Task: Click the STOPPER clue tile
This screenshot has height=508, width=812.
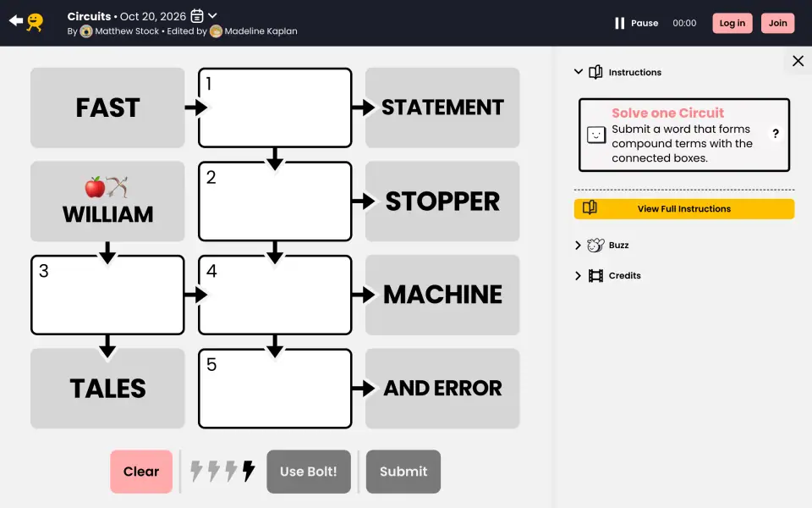Action: pyautogui.click(x=442, y=202)
